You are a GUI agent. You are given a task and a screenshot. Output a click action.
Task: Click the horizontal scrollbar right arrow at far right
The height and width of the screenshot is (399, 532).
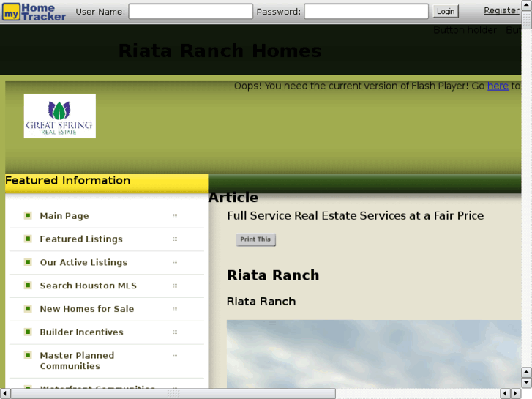click(x=516, y=394)
